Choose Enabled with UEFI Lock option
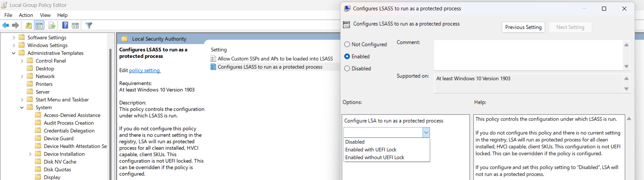The image size is (644, 180). coord(387,149)
